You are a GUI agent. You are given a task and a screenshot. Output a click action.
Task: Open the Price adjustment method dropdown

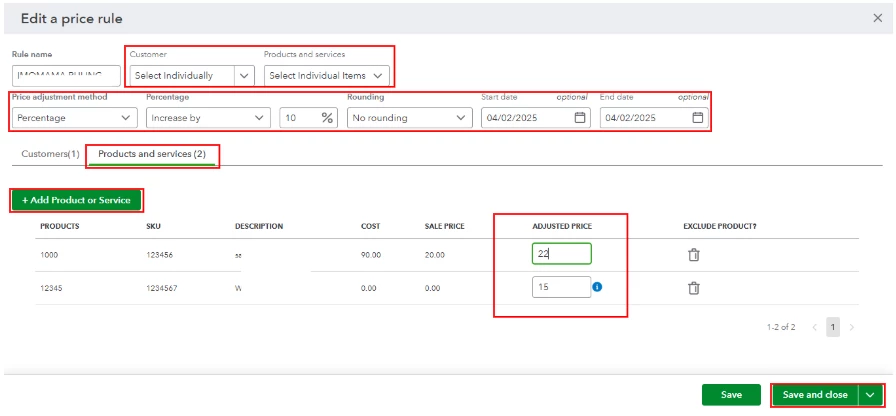pos(75,118)
